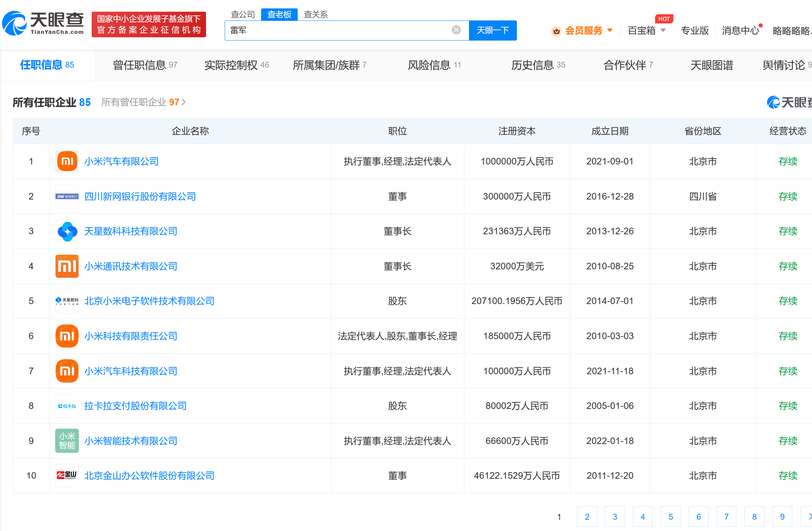Click the Tianyancha logo at top left

pyautogui.click(x=43, y=23)
